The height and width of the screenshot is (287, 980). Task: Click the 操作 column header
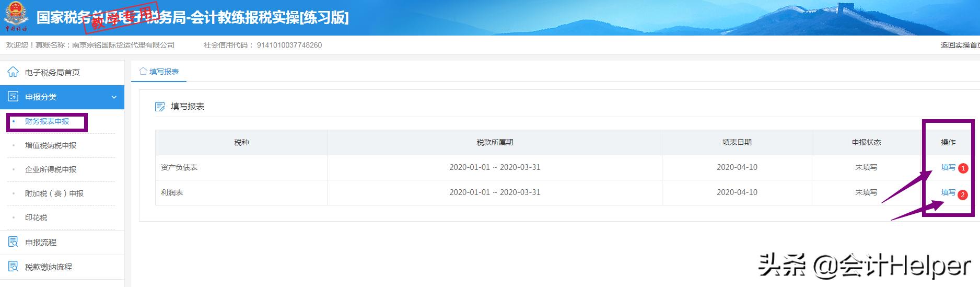click(x=948, y=142)
